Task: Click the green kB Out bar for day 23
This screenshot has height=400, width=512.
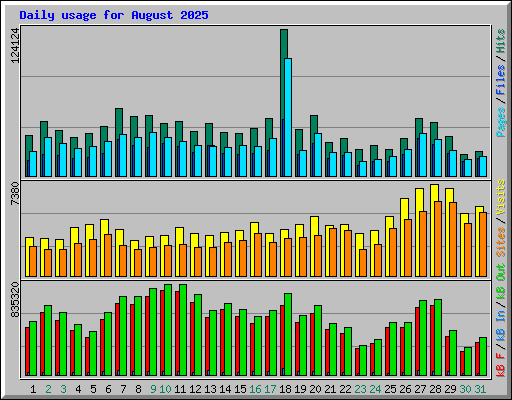Action: pyautogui.click(x=363, y=360)
